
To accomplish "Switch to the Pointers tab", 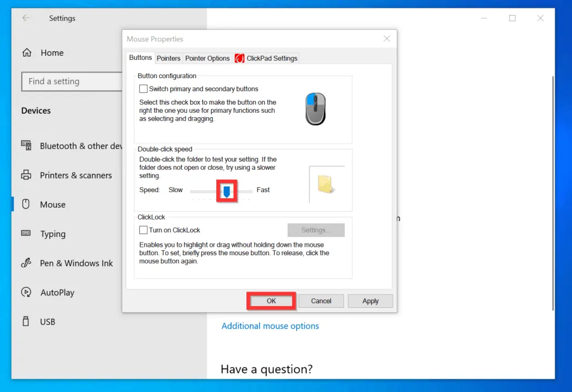I will tap(168, 58).
